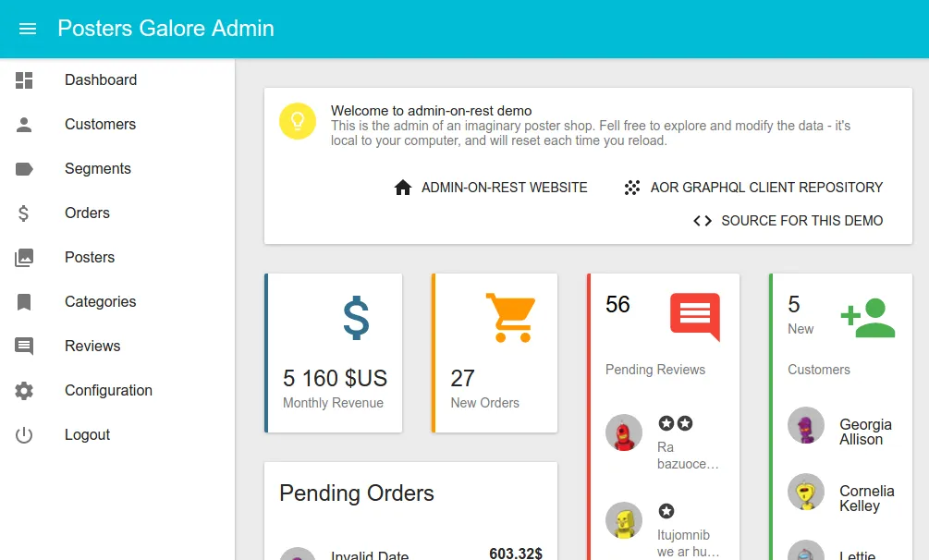Click the Configuration gear icon
This screenshot has width=929, height=560.
pyautogui.click(x=24, y=391)
